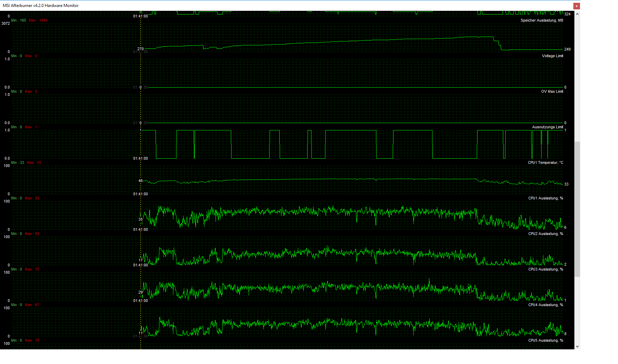Click the 'Max : 84' CPU1 usage value
This screenshot has height=364, width=618.
(32, 198)
